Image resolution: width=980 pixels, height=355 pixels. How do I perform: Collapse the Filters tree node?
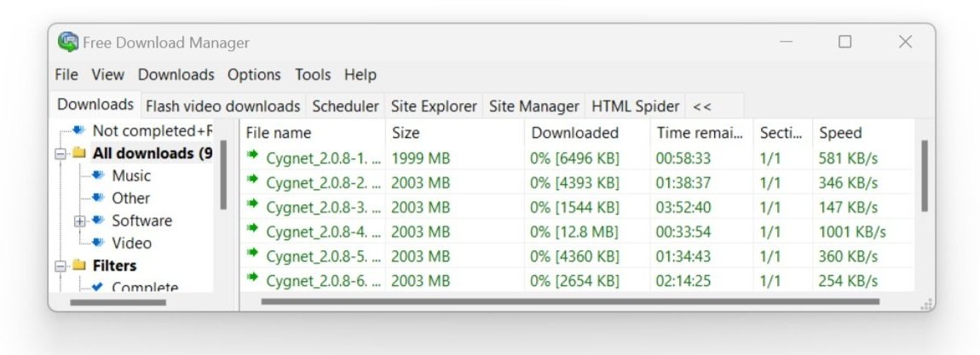coord(60,266)
